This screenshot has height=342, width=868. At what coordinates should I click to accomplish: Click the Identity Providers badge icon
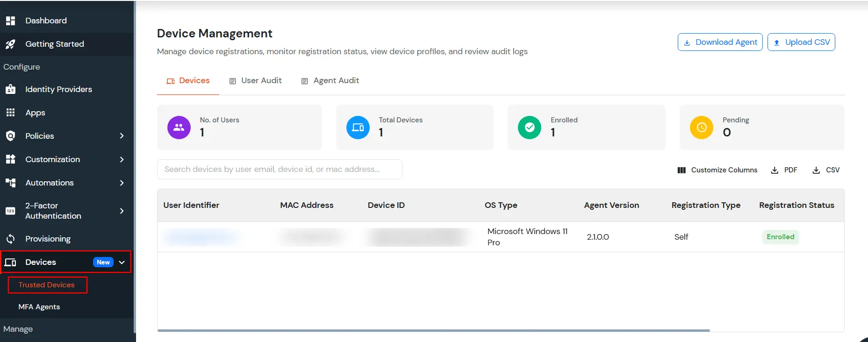(x=10, y=89)
